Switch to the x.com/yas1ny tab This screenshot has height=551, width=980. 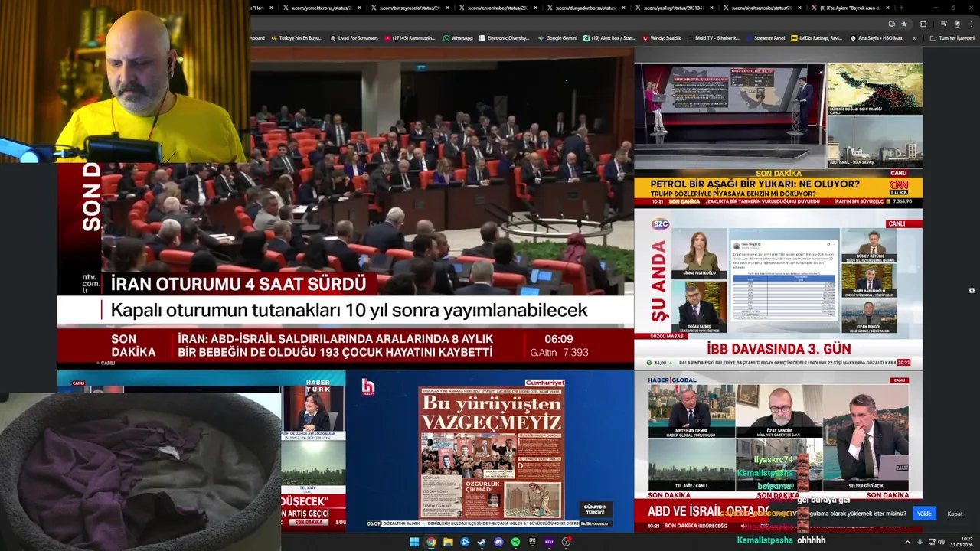[674, 8]
